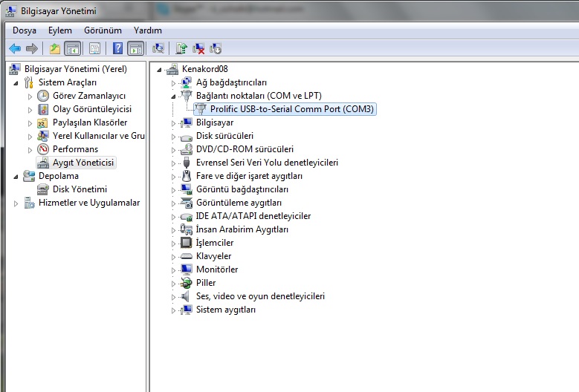579x392 pixels.
Task: Expand Görüntü bağdaştırıcıları node
Action: tap(173, 190)
